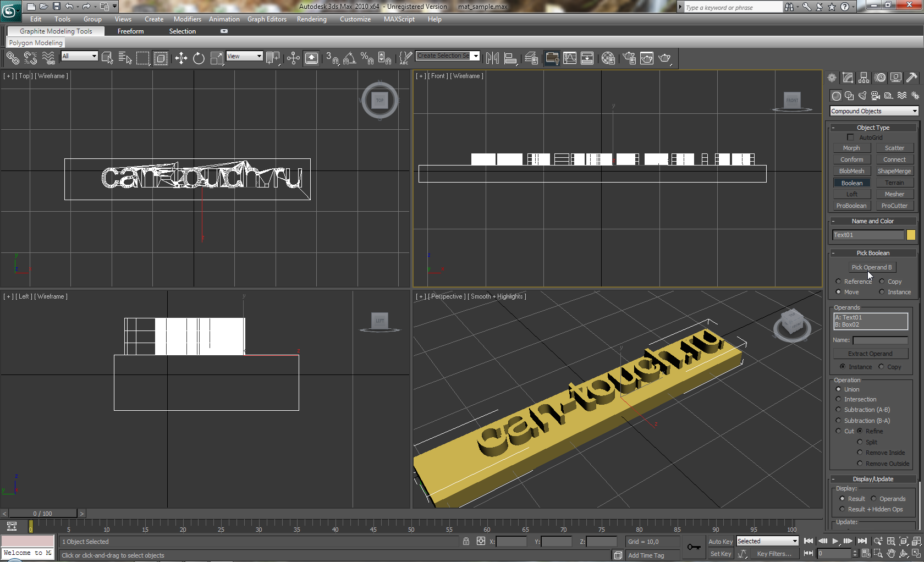Switch to the Hierarchy command panel
The height and width of the screenshot is (562, 924).
click(x=864, y=78)
